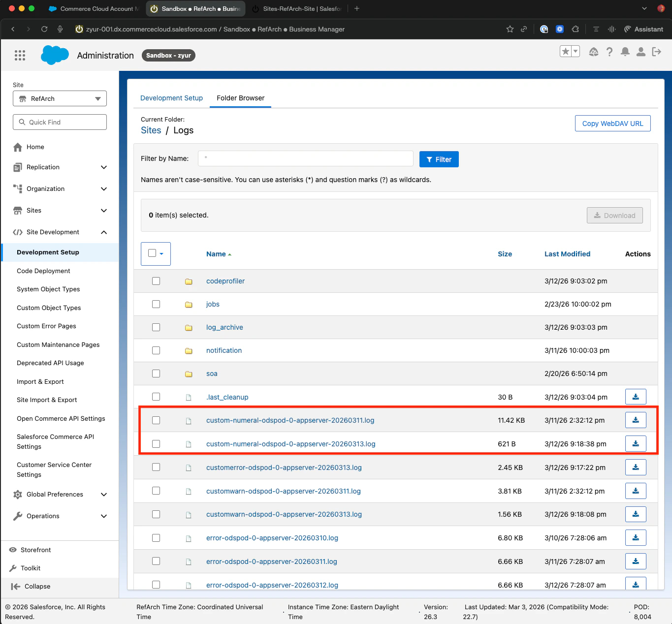Open the user profile icon

(641, 52)
